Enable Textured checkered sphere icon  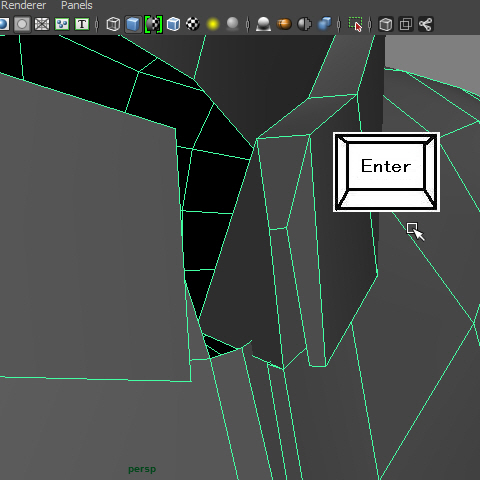[x=193, y=24]
